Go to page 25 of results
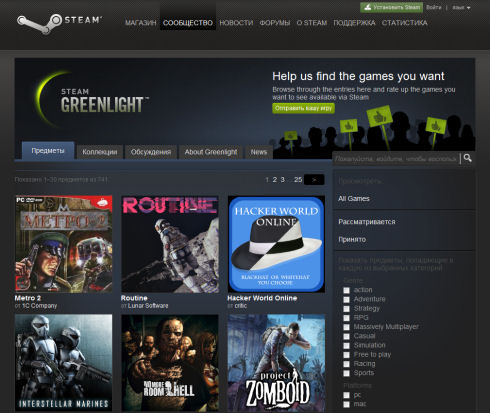The height and width of the screenshot is (413, 490). pyautogui.click(x=298, y=180)
